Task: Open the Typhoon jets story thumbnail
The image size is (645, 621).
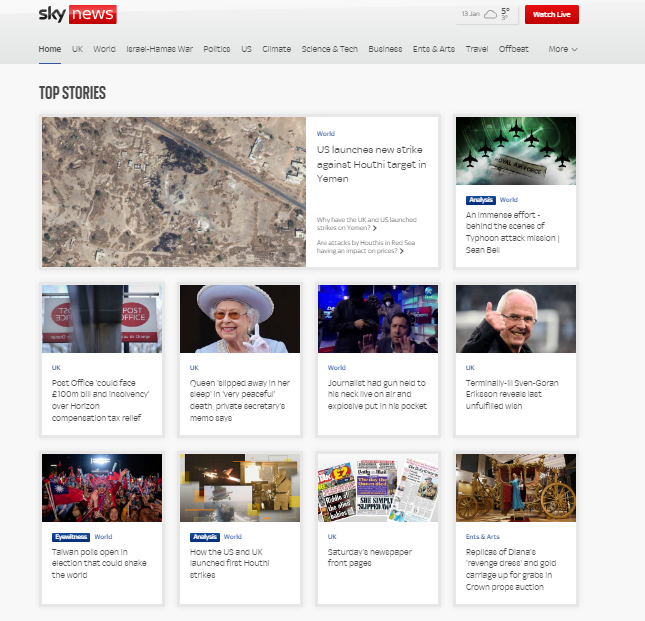Action: click(x=515, y=151)
